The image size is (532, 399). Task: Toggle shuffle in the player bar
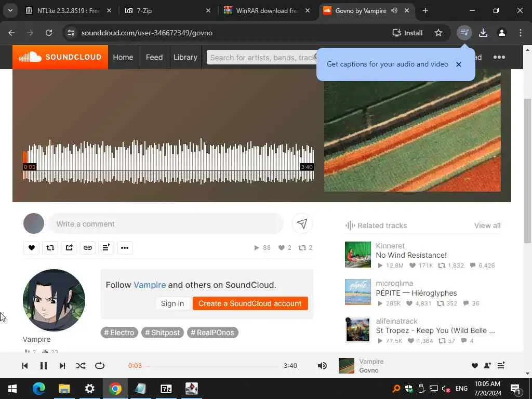[81, 365]
